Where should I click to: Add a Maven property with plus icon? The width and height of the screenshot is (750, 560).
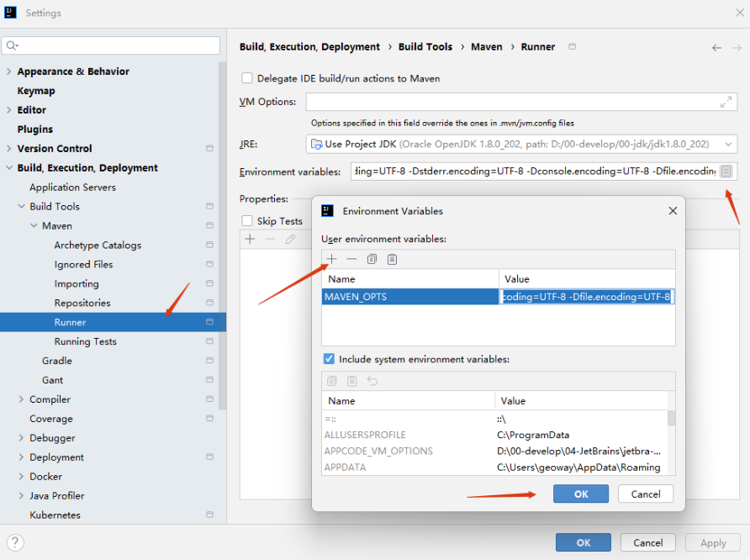coord(250,239)
